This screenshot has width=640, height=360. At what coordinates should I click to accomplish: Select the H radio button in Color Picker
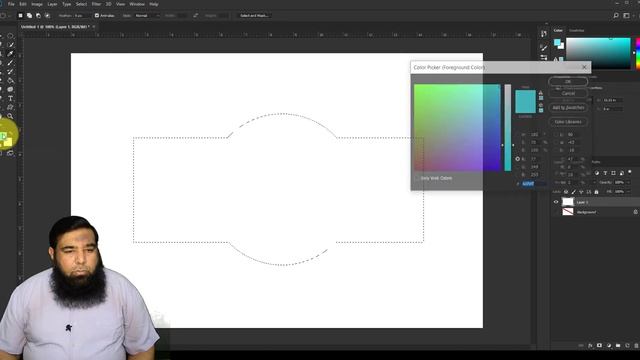pos(518,134)
